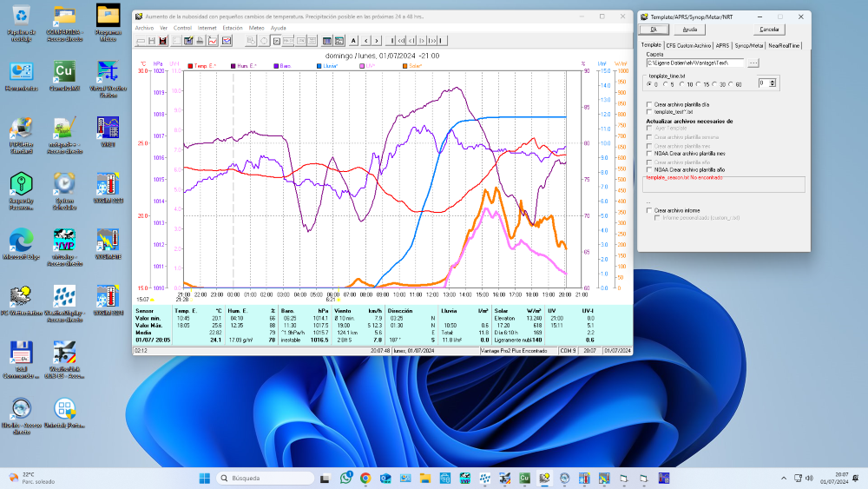This screenshot has width=868, height=489.
Task: Click the table view toolbar icon
Action: tap(327, 40)
